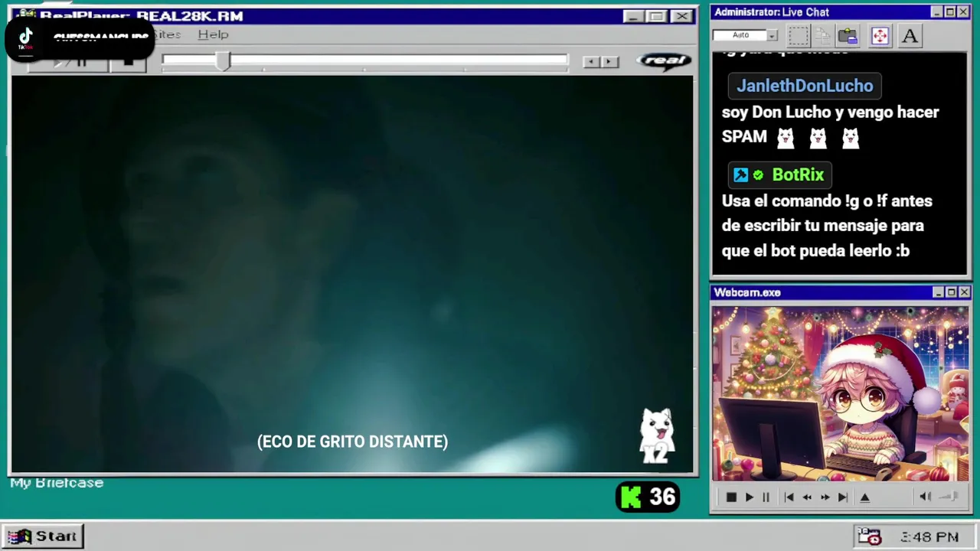Image resolution: width=980 pixels, height=551 pixels.
Task: Click the JanlethDonLucho username in chat
Action: click(805, 86)
